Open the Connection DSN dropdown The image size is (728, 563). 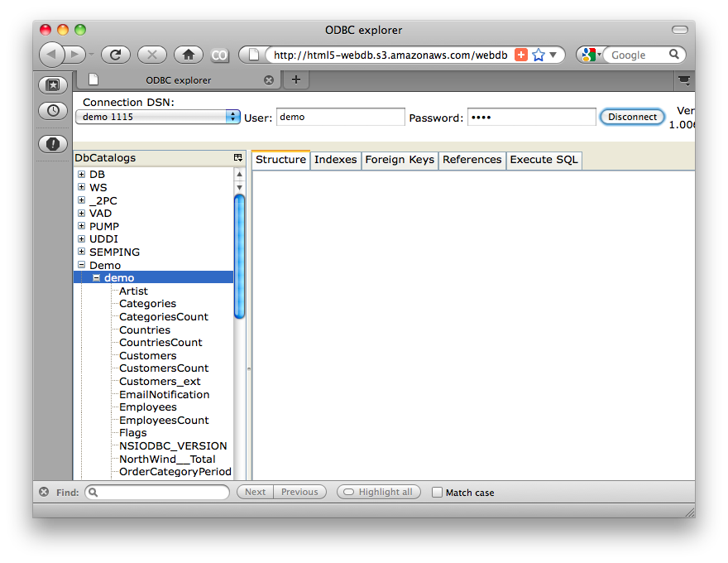[232, 117]
